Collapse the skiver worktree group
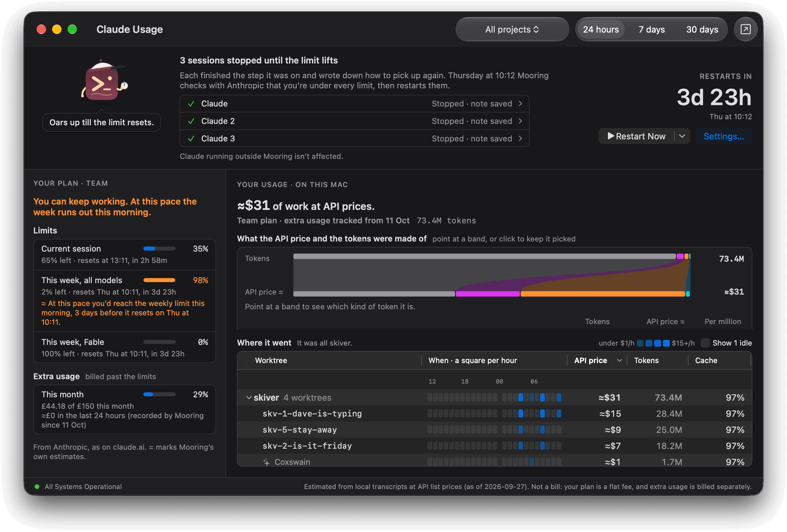Viewport: 787px width, 532px height. (x=249, y=398)
